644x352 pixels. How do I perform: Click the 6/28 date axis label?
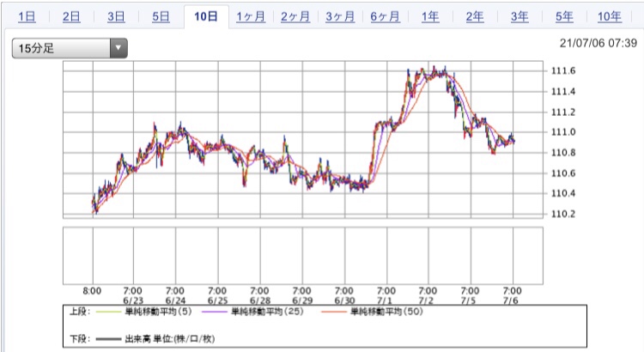click(x=260, y=300)
